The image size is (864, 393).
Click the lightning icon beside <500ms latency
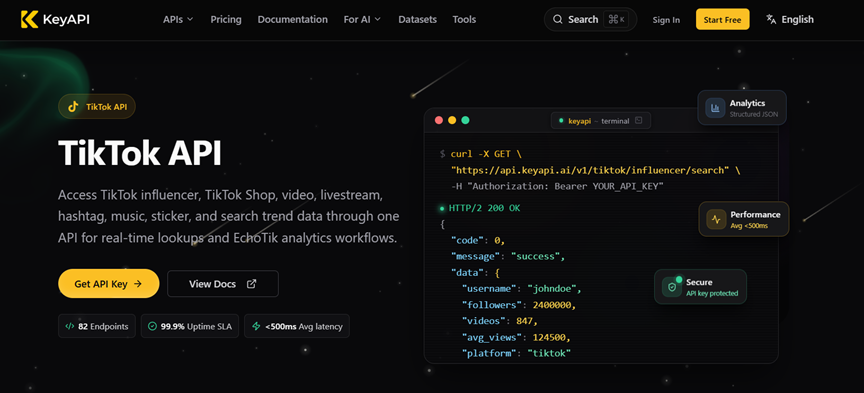click(256, 326)
